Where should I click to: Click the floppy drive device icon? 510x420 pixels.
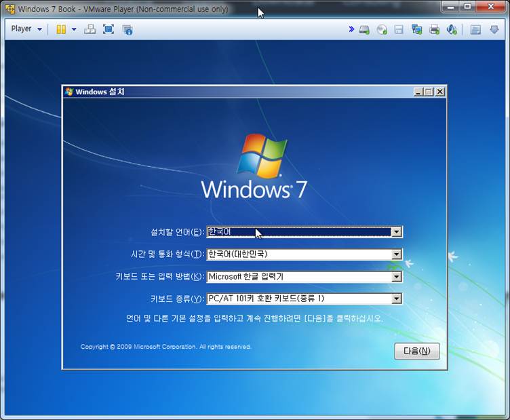click(x=399, y=30)
